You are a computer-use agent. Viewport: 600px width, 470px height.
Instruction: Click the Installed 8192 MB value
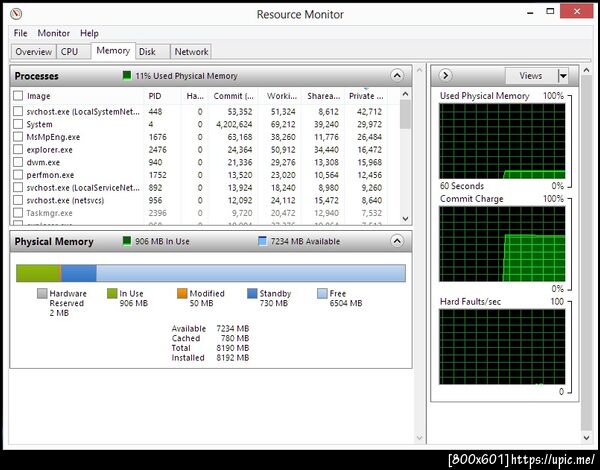point(233,358)
